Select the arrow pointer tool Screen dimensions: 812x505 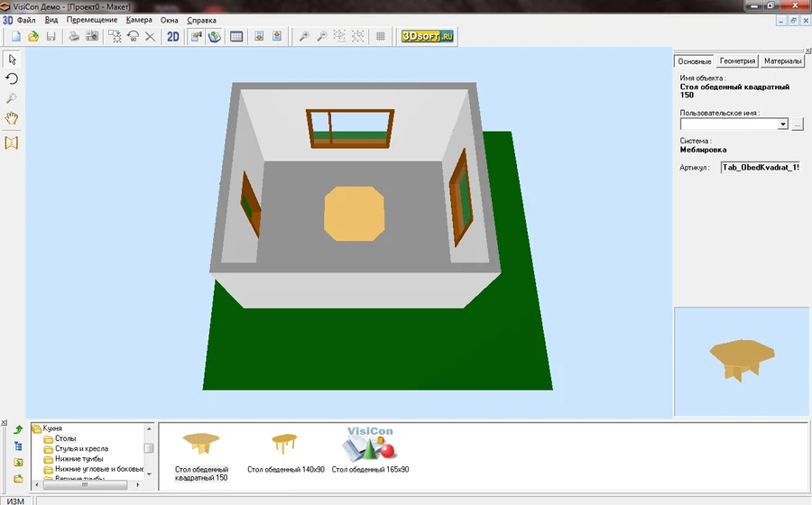click(x=12, y=60)
